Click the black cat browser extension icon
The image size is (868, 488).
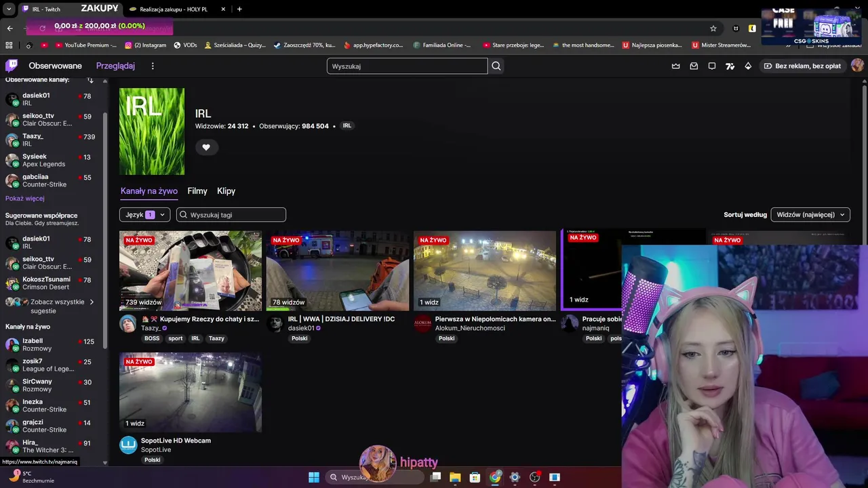[736, 28]
